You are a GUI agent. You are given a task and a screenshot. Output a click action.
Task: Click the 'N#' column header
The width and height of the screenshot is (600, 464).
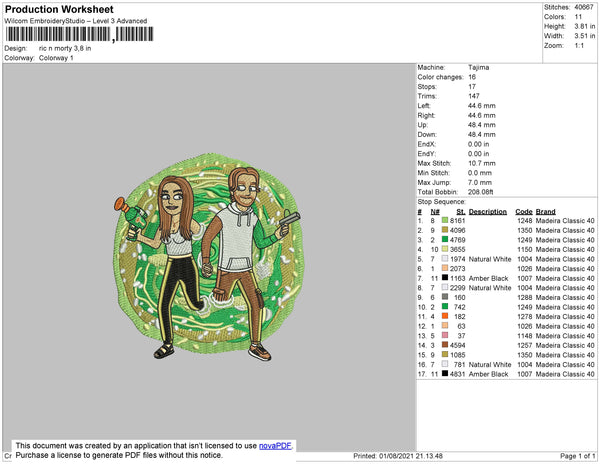tap(435, 212)
